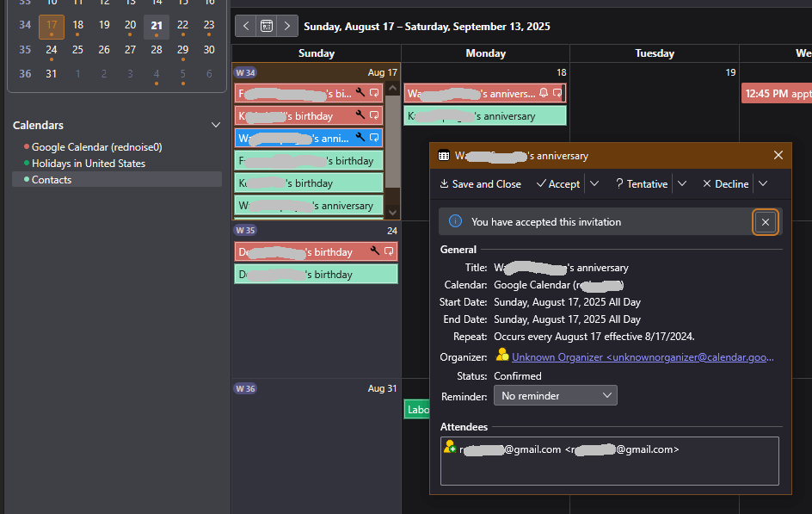The image size is (812, 514).
Task: Click the go-to-today calendar icon
Action: [x=267, y=27]
